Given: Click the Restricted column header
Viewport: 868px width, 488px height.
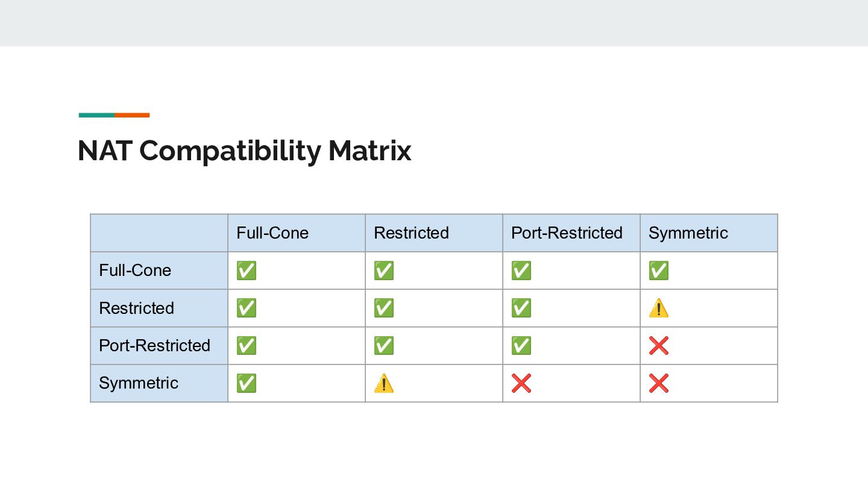Looking at the screenshot, I should [x=411, y=233].
